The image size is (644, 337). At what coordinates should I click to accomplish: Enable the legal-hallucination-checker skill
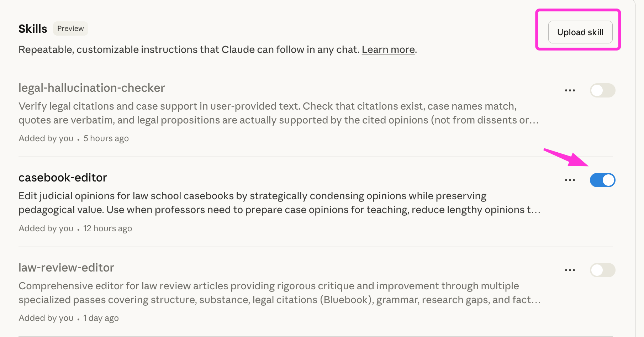point(602,90)
